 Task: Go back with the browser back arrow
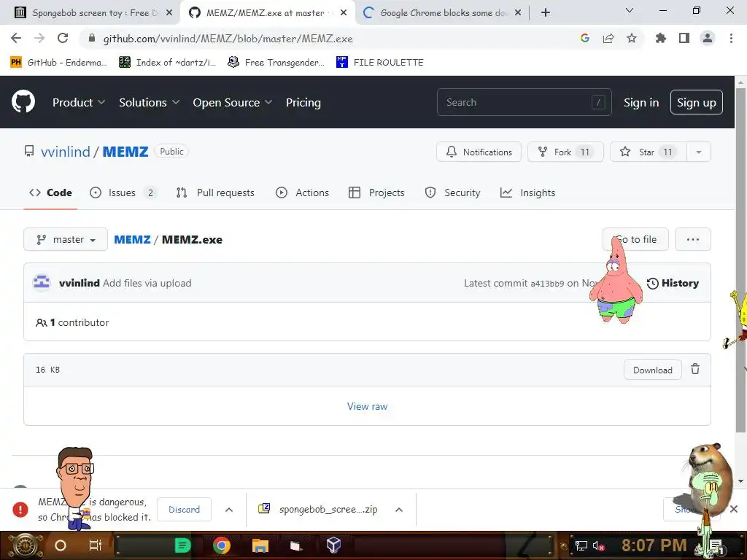16,38
